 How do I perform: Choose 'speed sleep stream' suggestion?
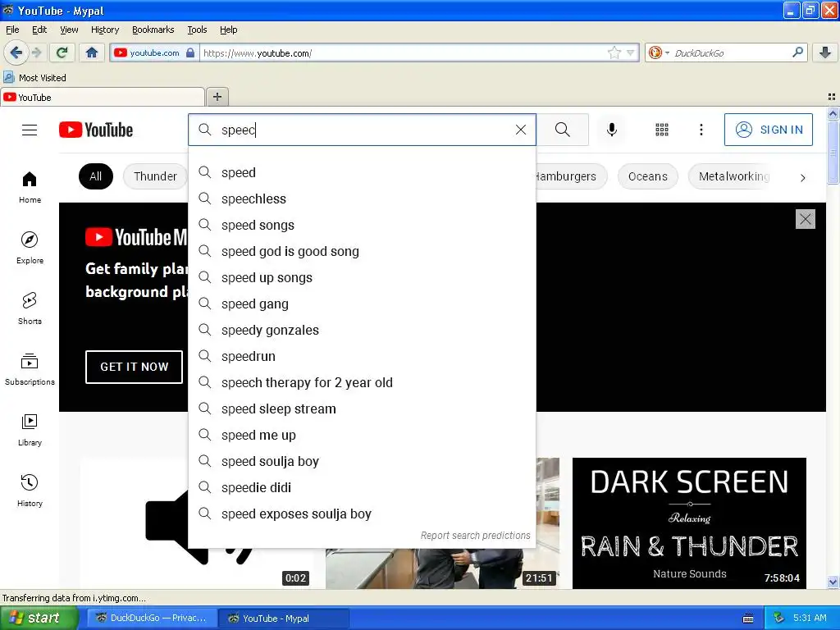(x=362, y=409)
